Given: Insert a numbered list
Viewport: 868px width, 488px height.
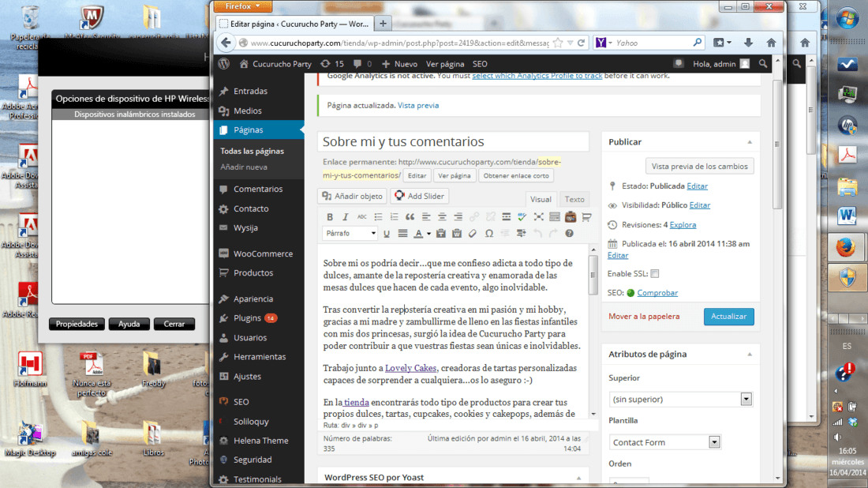Looking at the screenshot, I should click(394, 217).
